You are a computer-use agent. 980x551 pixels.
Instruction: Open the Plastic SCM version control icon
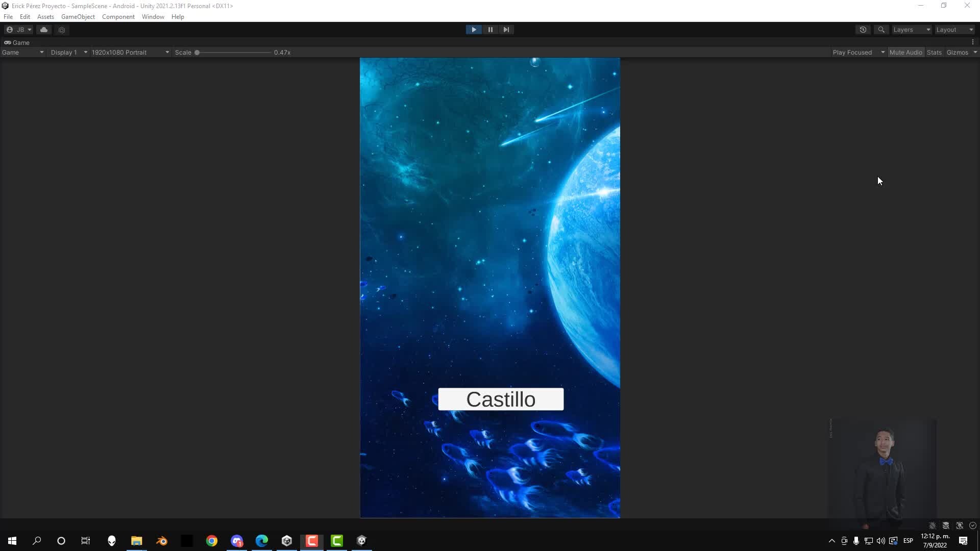point(62,30)
